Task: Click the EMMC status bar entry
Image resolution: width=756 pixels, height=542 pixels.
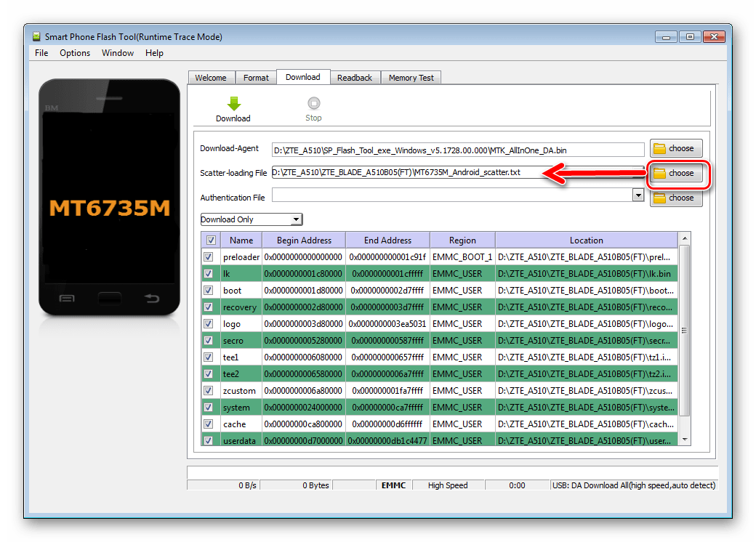Action: tap(393, 485)
